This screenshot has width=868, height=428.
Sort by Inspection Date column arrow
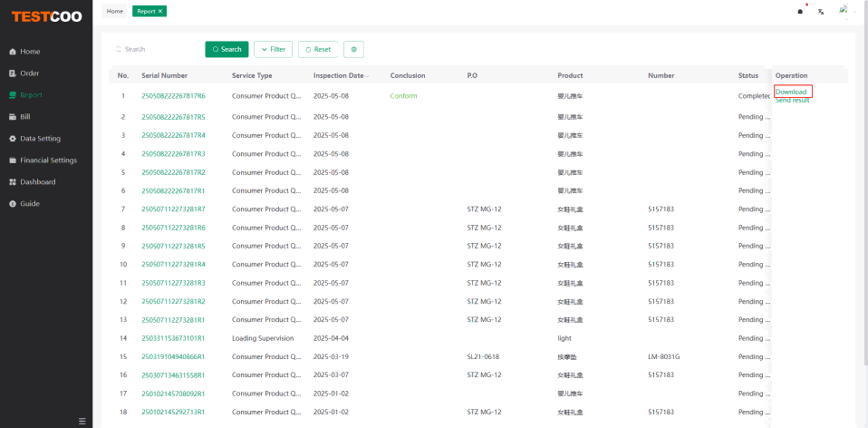tap(366, 76)
